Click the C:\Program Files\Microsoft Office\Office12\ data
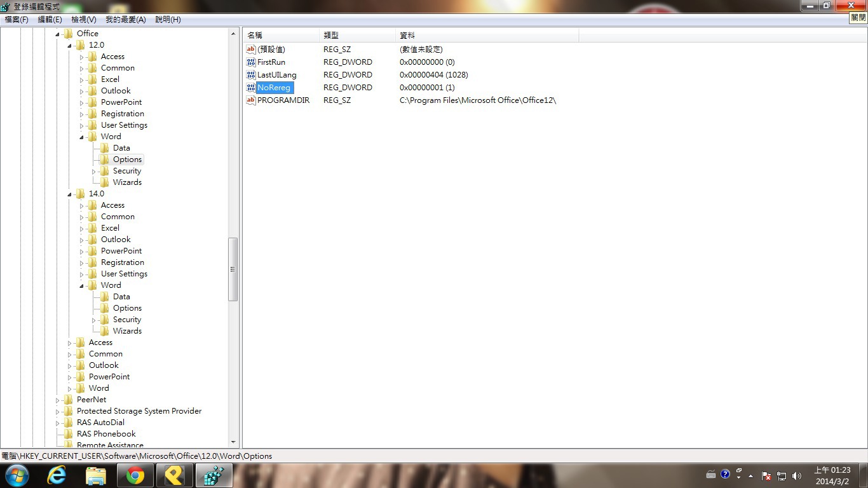The image size is (868, 488). pyautogui.click(x=478, y=100)
